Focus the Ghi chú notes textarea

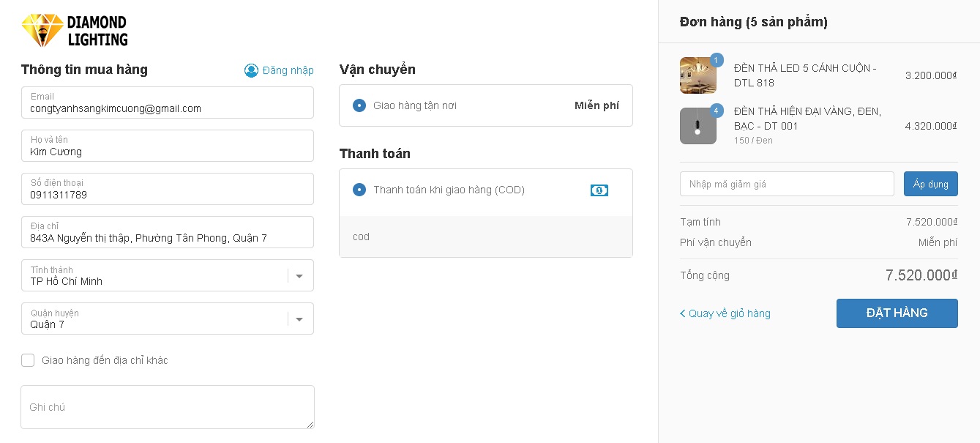click(168, 407)
